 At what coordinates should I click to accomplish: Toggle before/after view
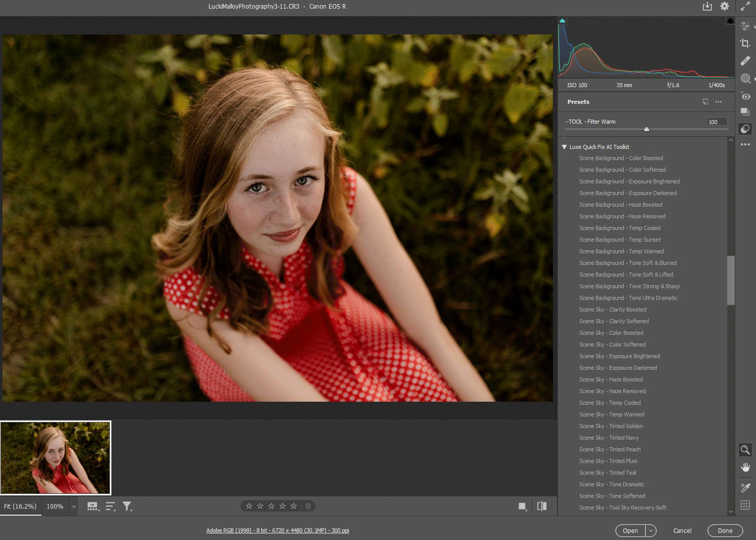tap(542, 506)
